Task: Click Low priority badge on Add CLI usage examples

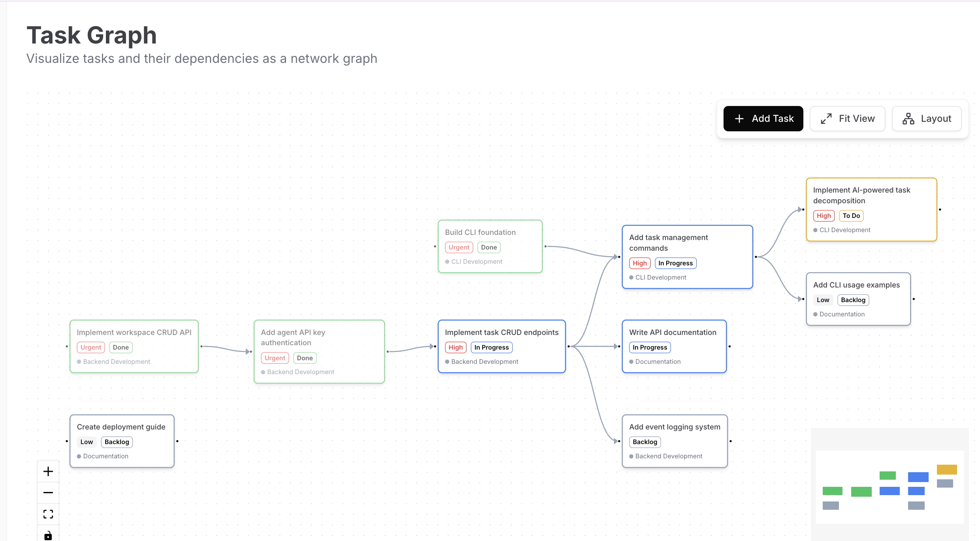Action: [x=823, y=300]
